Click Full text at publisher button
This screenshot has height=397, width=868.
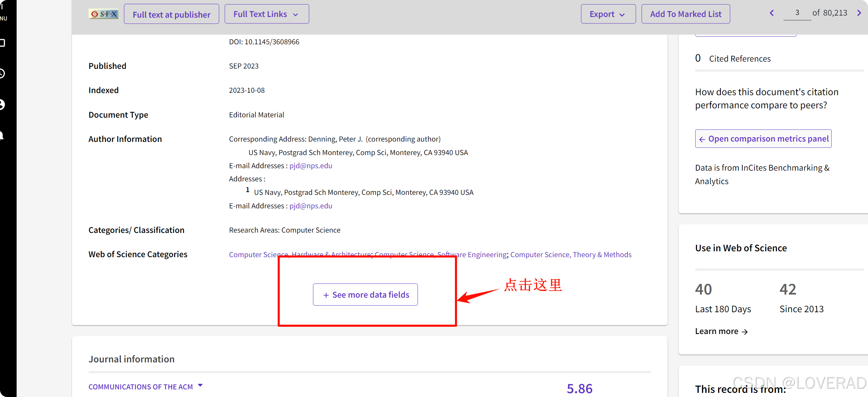click(x=171, y=14)
